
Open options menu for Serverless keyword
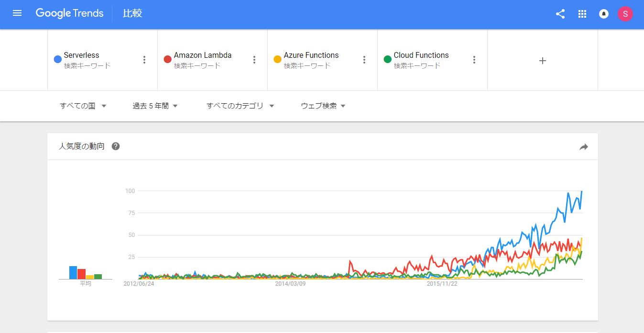click(144, 59)
